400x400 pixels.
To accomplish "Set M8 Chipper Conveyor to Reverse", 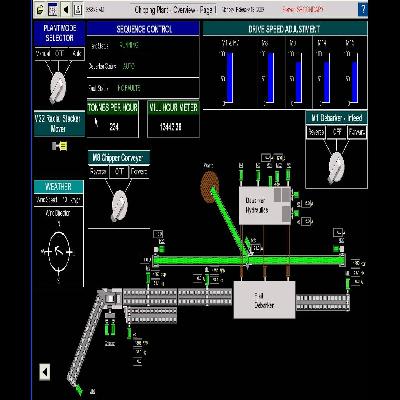I will (98, 172).
